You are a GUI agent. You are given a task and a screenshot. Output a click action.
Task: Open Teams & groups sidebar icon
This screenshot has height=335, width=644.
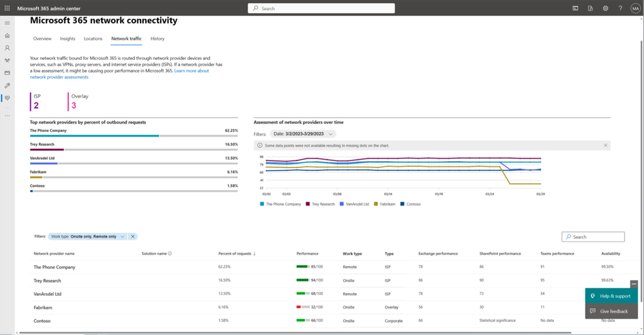pyautogui.click(x=7, y=61)
